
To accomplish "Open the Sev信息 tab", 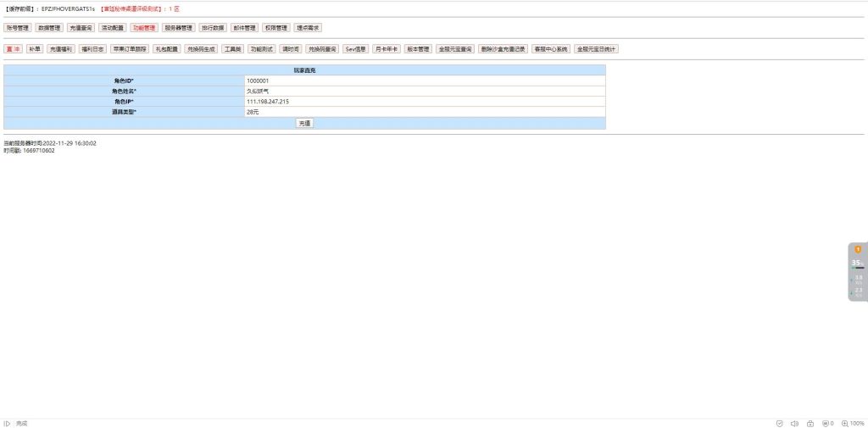I will click(355, 49).
